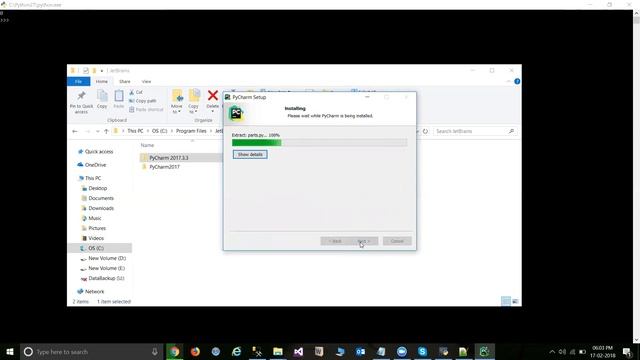640x360 pixels.
Task: Click Cancel in PyCharm Setup
Action: click(x=397, y=241)
